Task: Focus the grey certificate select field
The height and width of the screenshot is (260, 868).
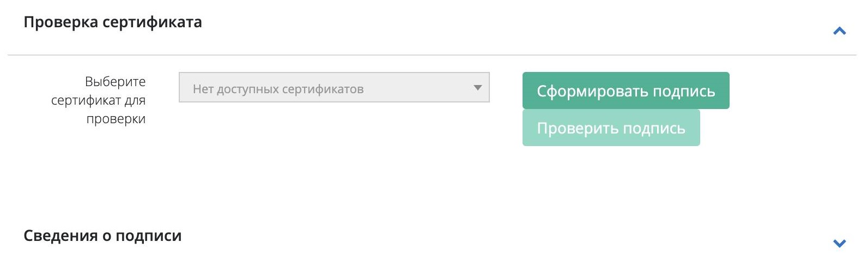Action: tap(333, 87)
